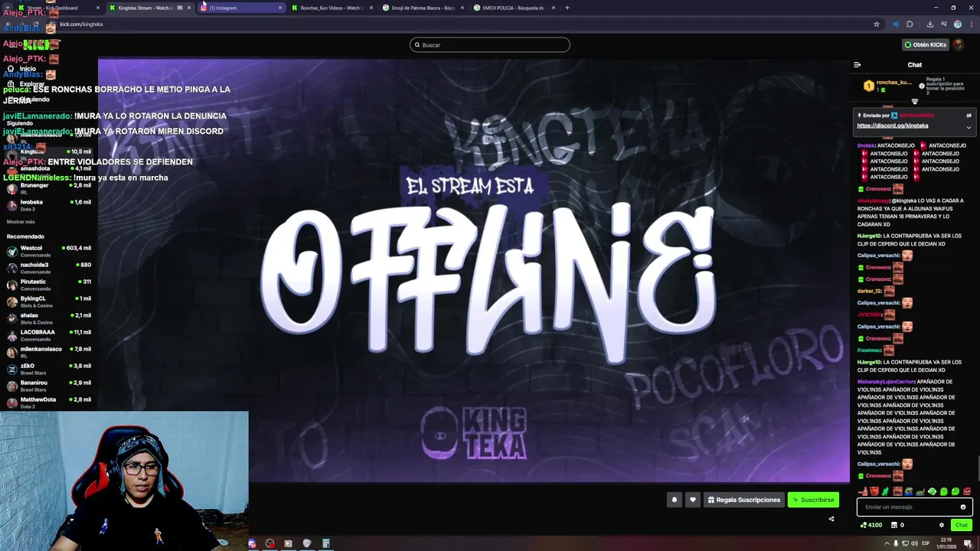Open the emoji picker in chat input
This screenshot has height=551, width=980.
pyautogui.click(x=963, y=507)
